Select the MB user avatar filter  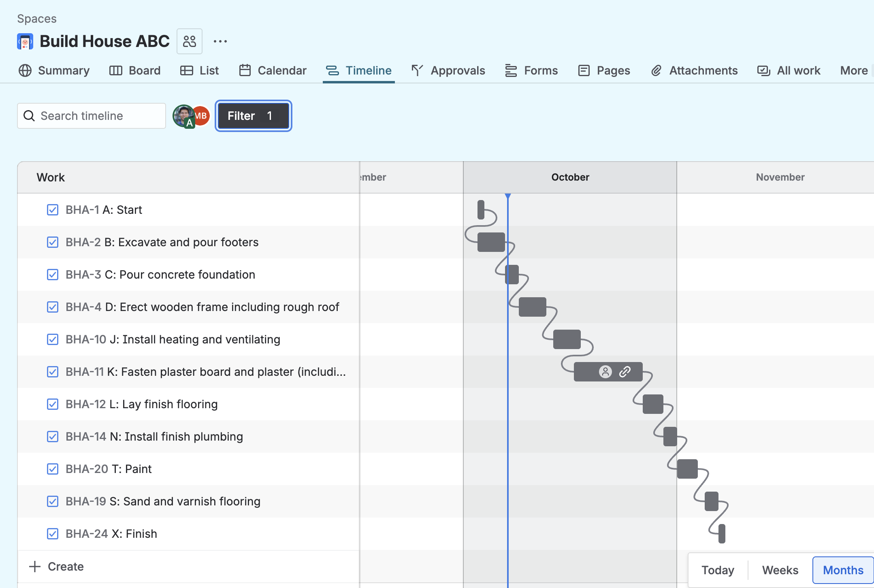tap(202, 116)
